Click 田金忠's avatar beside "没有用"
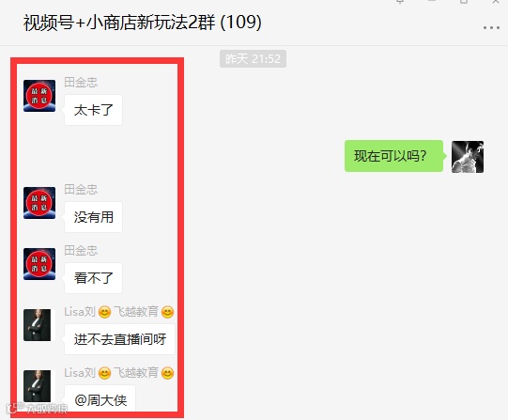 (39, 203)
